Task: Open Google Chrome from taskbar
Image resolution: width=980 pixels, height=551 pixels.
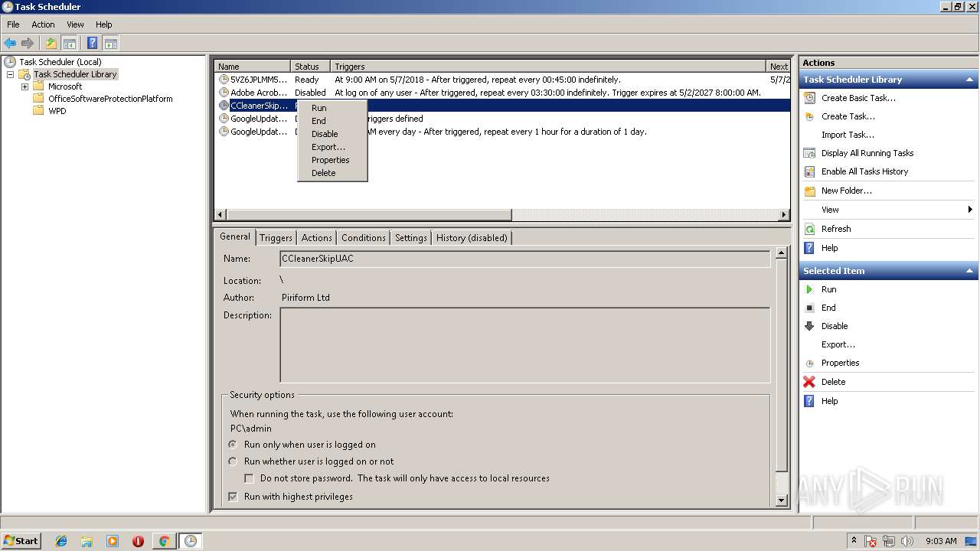Action: 164,541
